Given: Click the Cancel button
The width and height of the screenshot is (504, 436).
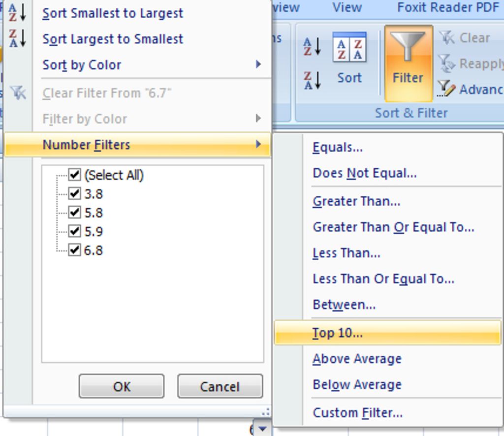Looking at the screenshot, I should pyautogui.click(x=220, y=386).
